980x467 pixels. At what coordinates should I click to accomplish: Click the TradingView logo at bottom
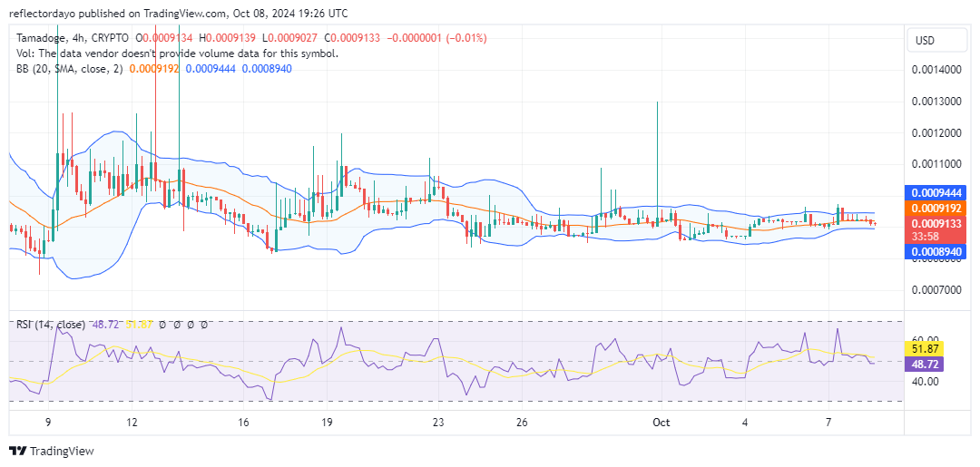51,451
